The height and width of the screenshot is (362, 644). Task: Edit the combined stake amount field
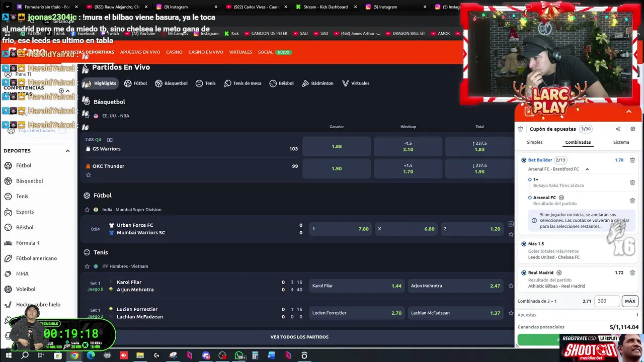607,301
